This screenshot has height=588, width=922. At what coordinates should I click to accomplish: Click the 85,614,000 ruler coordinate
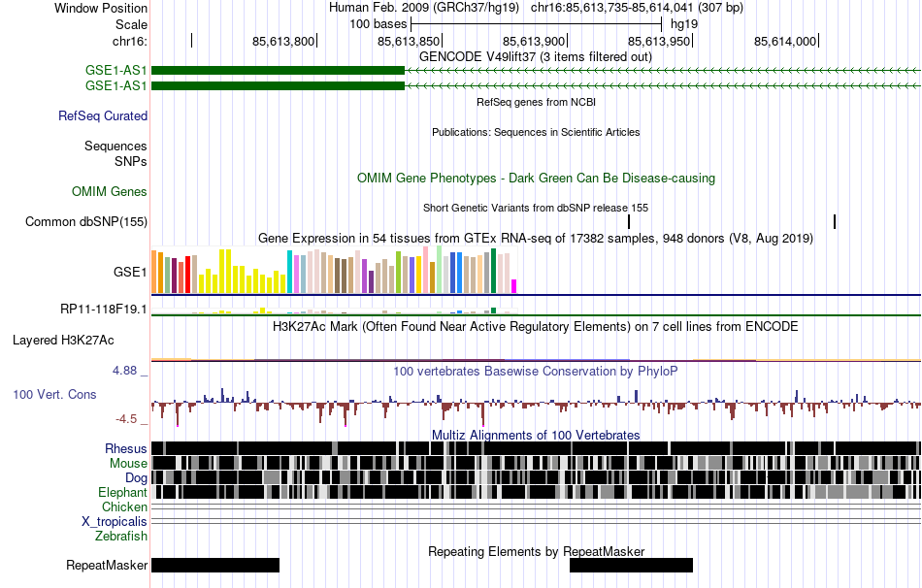pos(785,41)
